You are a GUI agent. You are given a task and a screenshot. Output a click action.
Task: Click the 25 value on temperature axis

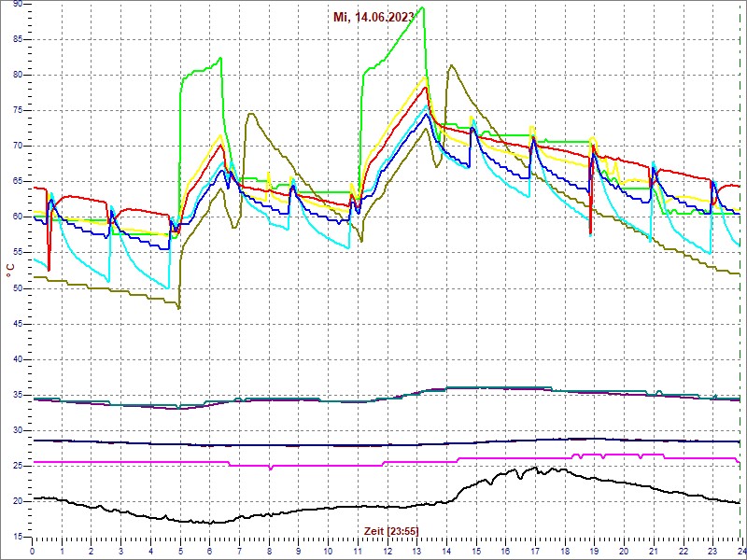pyautogui.click(x=18, y=466)
